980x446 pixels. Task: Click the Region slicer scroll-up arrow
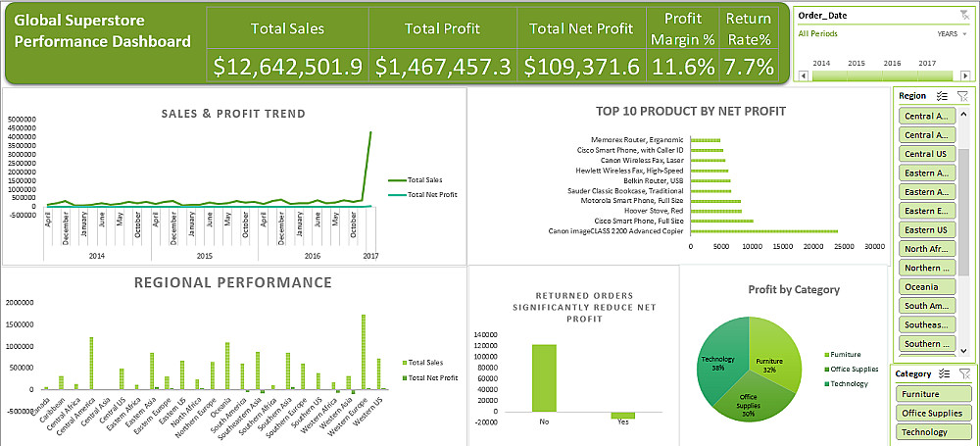964,112
